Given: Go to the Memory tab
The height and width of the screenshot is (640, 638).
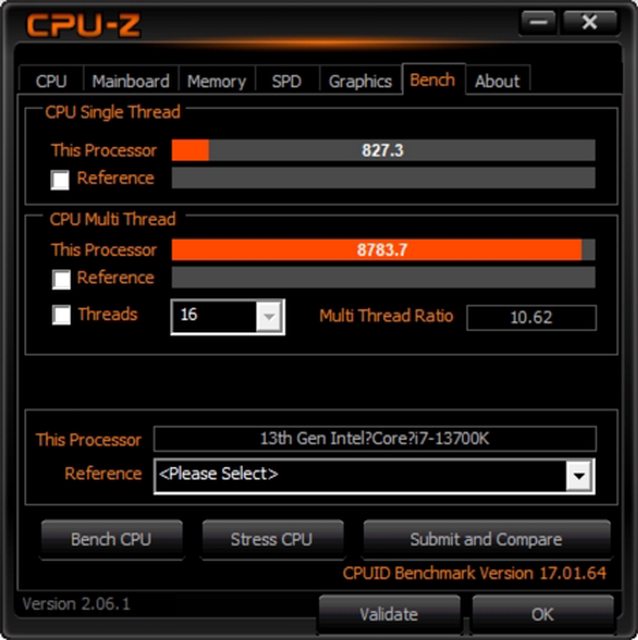Looking at the screenshot, I should coord(217,81).
